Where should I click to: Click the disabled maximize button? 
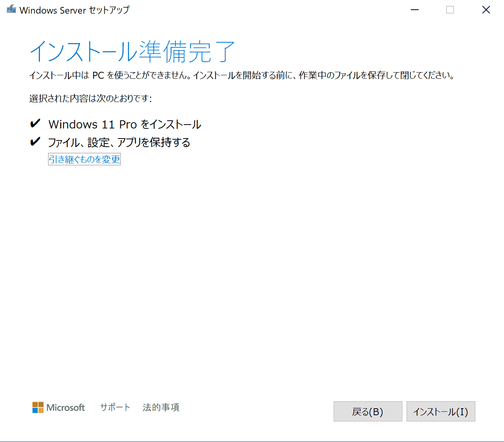pyautogui.click(x=450, y=10)
